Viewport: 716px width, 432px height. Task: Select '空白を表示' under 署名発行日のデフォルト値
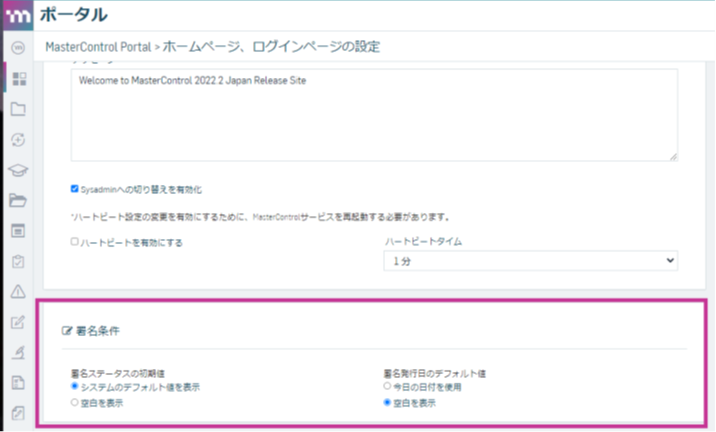(387, 402)
